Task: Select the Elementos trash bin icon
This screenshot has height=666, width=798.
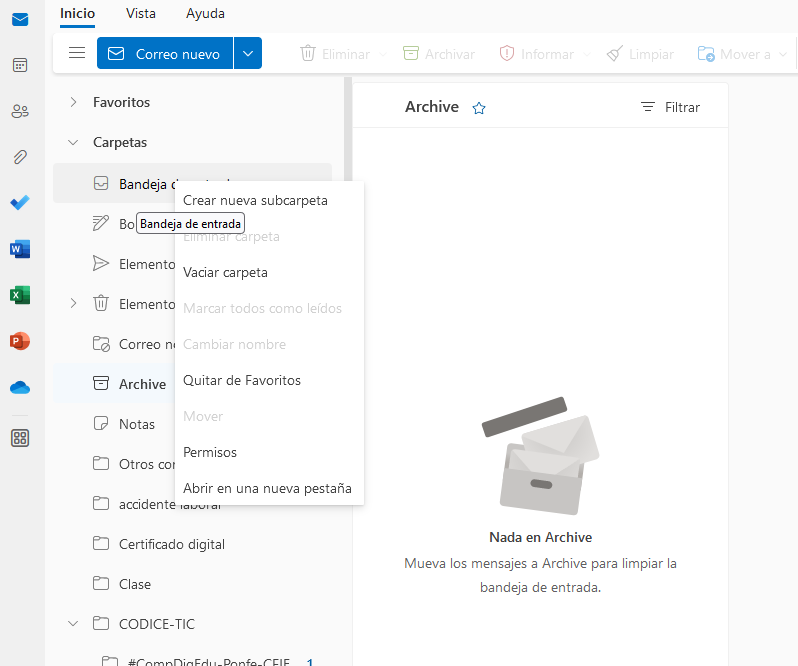Action: 101,304
